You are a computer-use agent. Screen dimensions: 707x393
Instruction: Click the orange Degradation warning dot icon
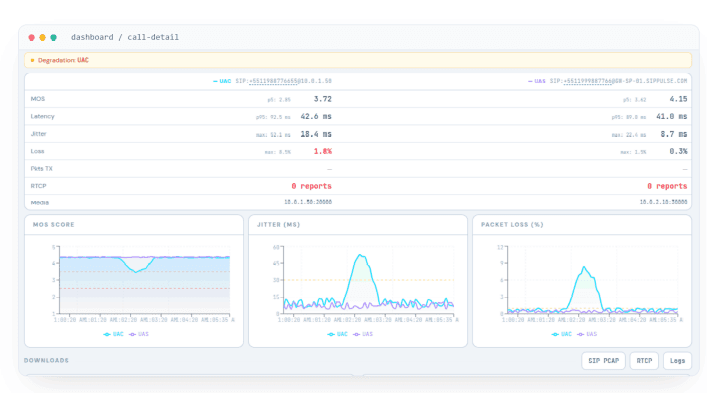click(x=32, y=60)
